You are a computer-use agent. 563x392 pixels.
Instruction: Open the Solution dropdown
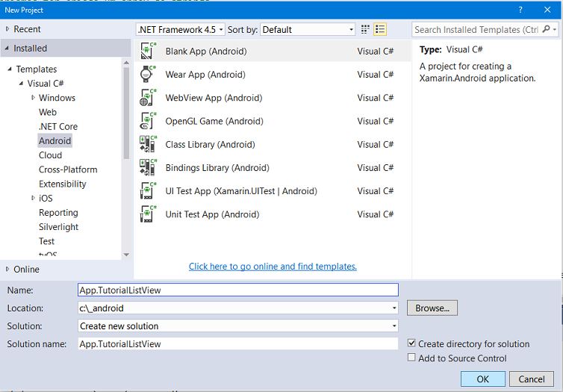(238, 326)
